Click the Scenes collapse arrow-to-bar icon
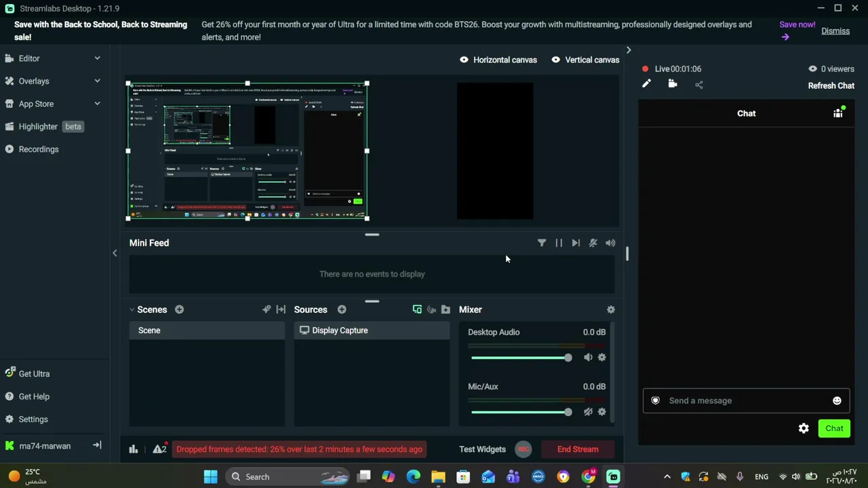This screenshot has width=868, height=488. click(281, 310)
